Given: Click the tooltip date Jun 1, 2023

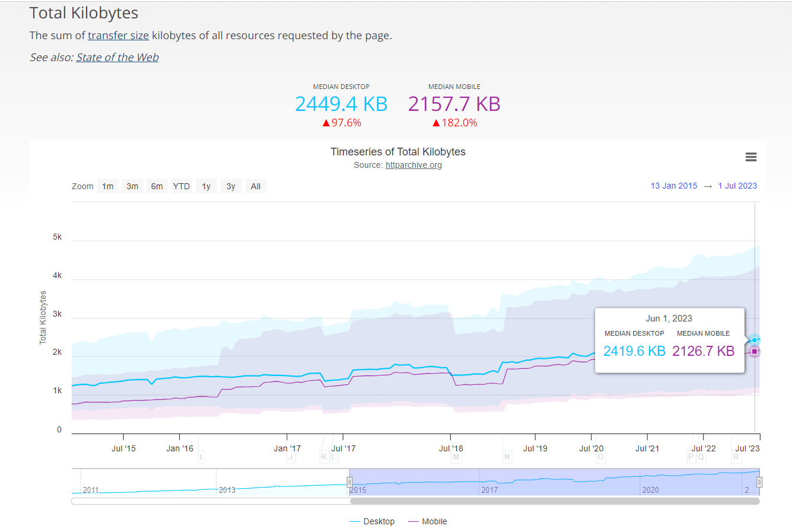Looking at the screenshot, I should pos(669,318).
